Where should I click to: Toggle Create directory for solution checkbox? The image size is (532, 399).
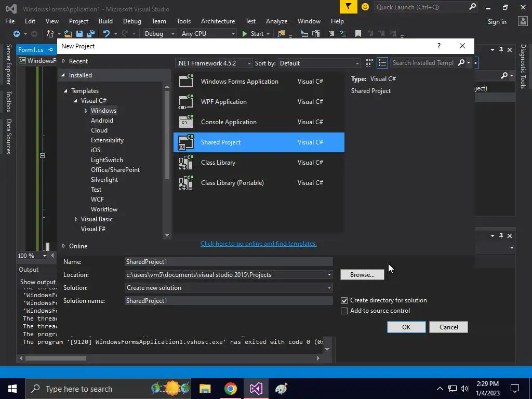coord(344,301)
